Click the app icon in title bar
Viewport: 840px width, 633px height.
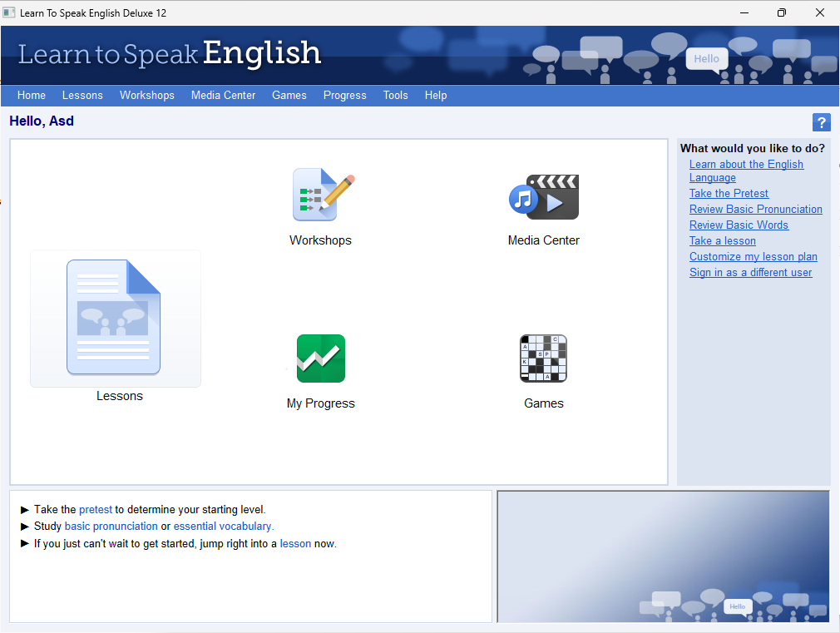click(x=8, y=12)
